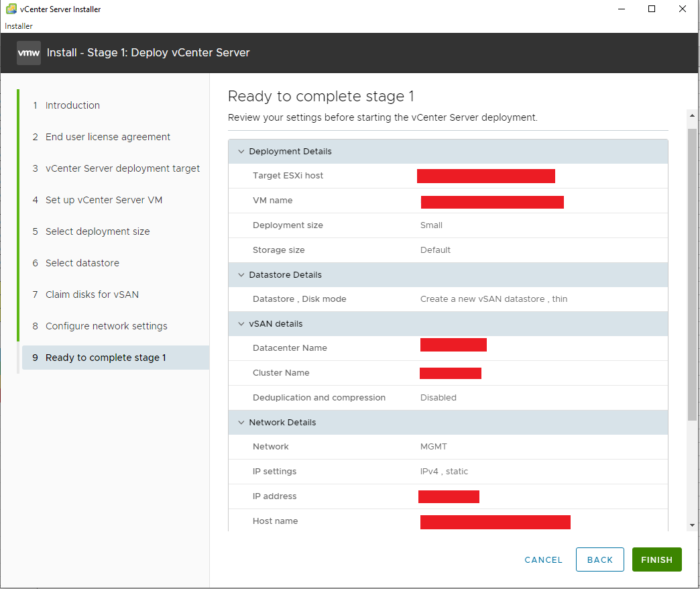Click the Target ESXi host label
This screenshot has width=700, height=589.
288,176
